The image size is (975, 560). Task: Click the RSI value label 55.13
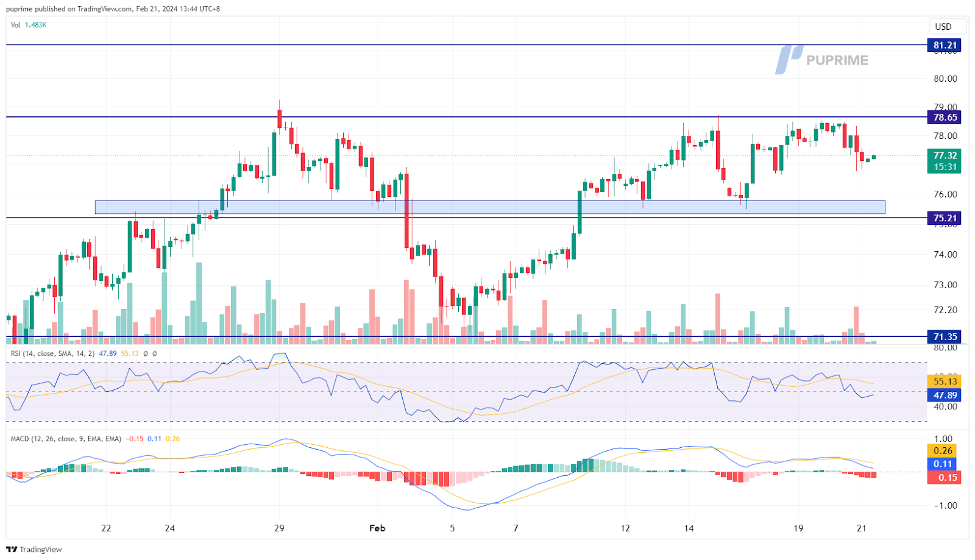945,381
